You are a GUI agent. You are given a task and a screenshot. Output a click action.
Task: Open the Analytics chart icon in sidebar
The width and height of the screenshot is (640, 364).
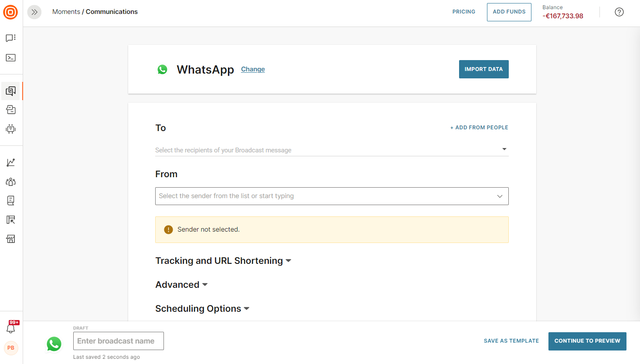click(11, 162)
